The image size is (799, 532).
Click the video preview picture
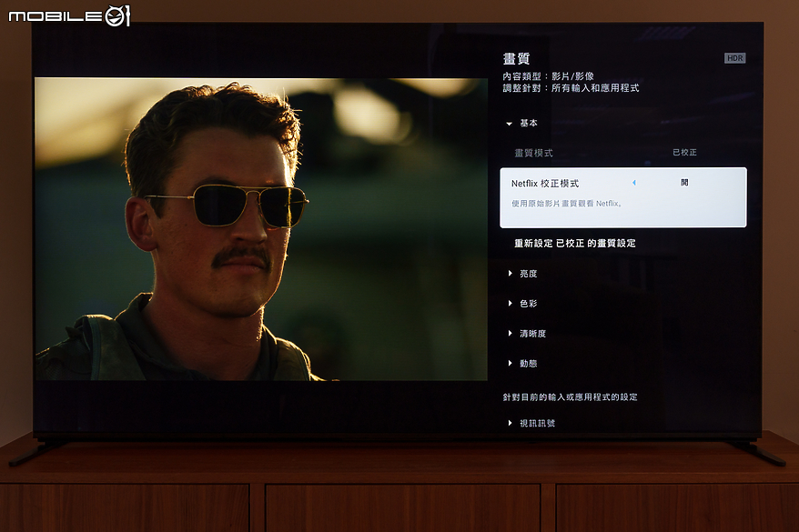[261, 229]
